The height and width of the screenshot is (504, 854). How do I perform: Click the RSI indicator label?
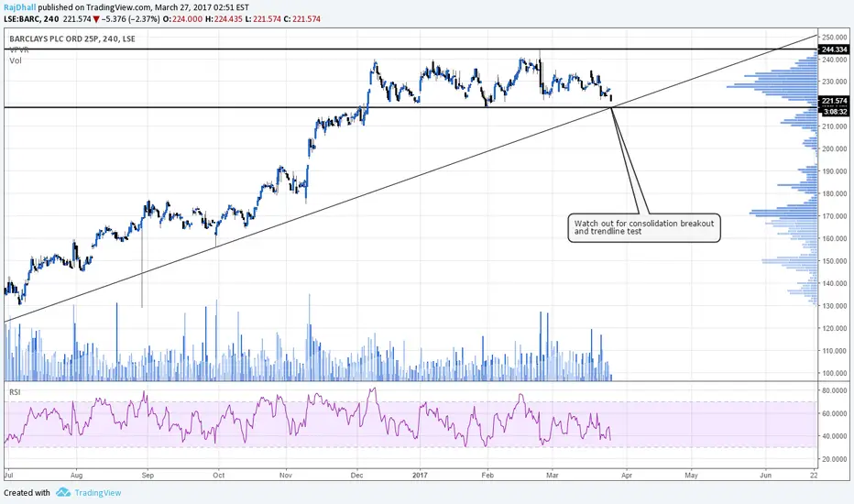click(x=15, y=392)
